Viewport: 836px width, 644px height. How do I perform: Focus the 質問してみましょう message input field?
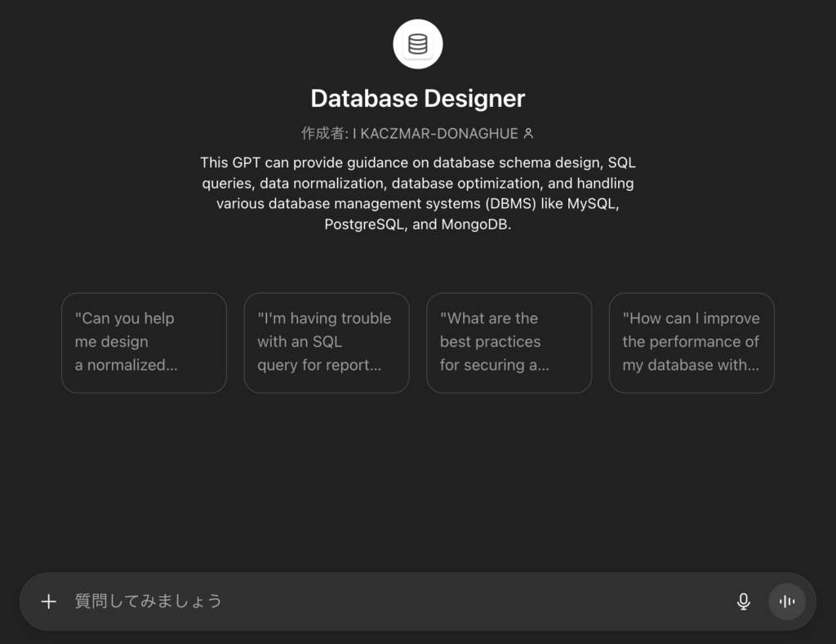pos(392,602)
